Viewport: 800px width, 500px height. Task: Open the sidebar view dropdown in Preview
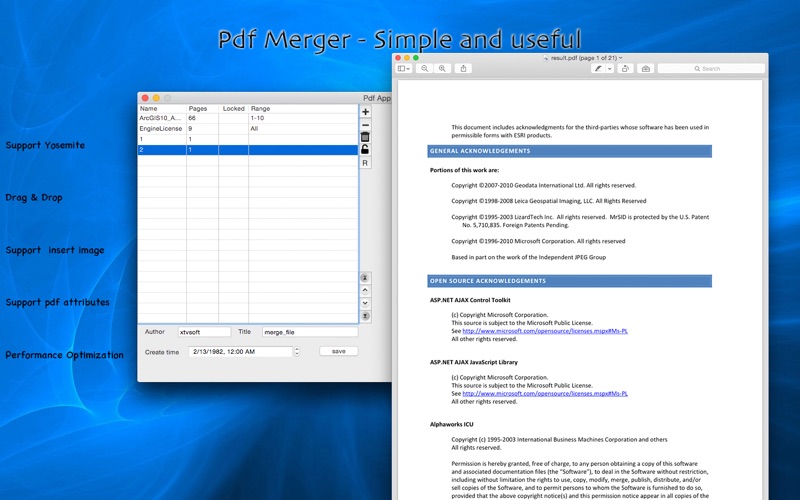point(404,68)
